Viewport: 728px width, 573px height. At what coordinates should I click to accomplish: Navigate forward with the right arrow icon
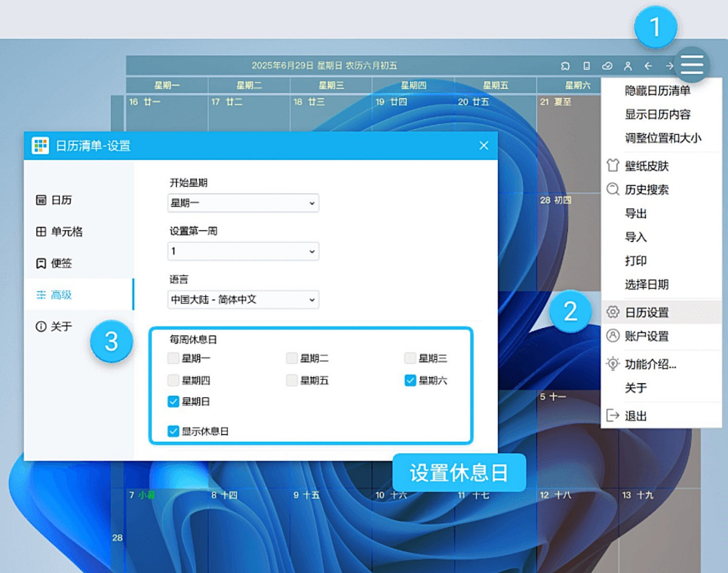point(669,65)
